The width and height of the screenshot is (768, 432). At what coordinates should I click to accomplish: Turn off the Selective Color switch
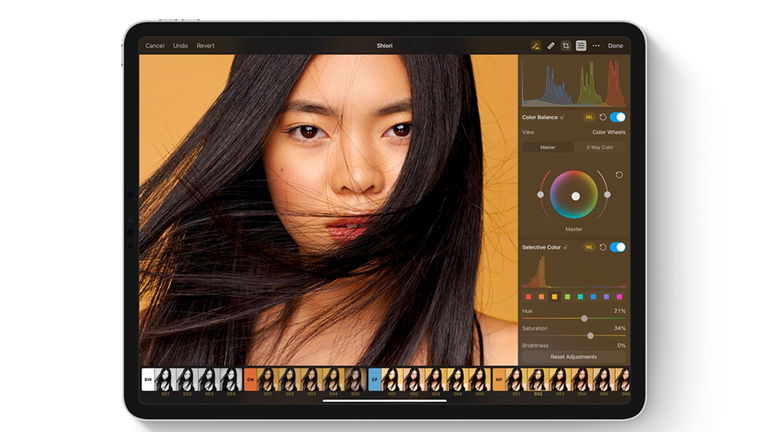(x=618, y=247)
